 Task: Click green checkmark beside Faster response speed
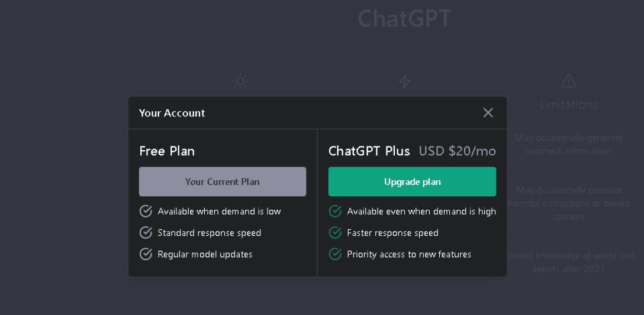coord(335,233)
